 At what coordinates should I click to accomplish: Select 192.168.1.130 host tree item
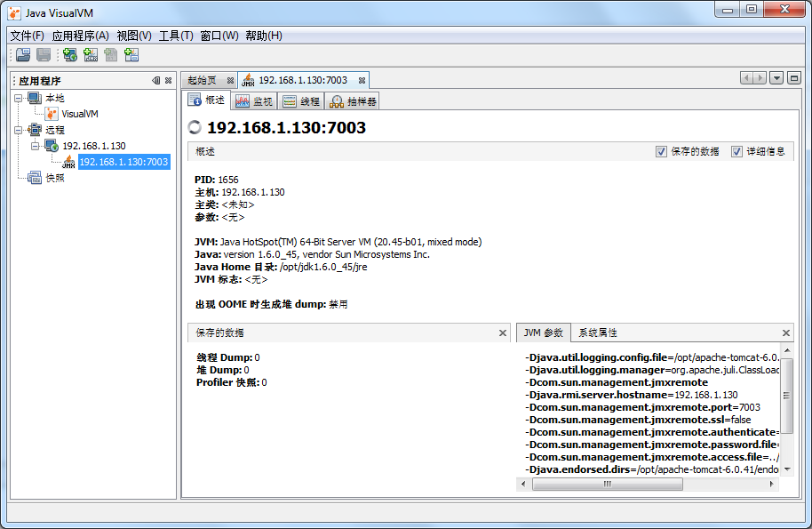coord(94,146)
